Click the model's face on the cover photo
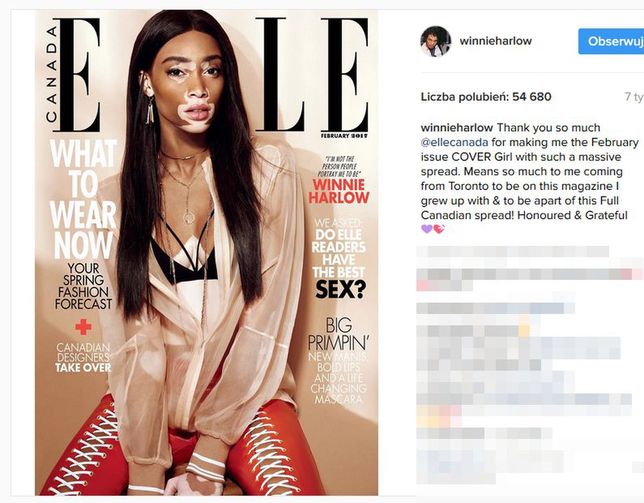Viewport: 644px width, 503px height. (193, 88)
